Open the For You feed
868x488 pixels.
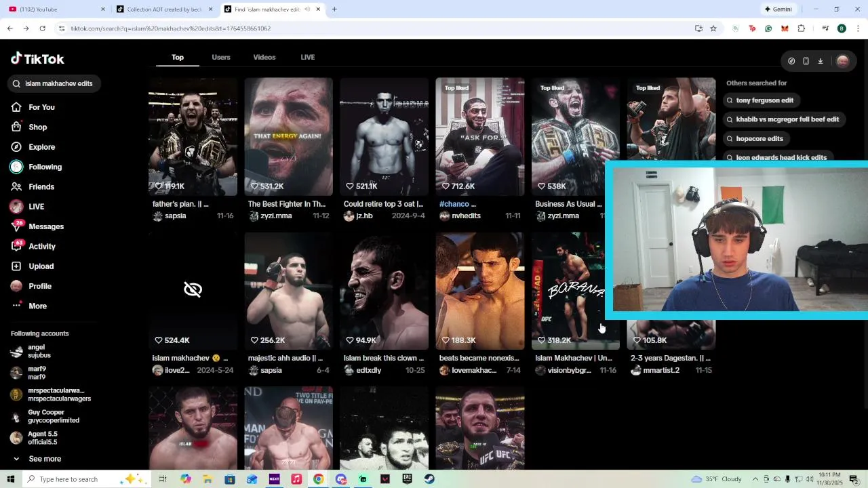click(41, 107)
